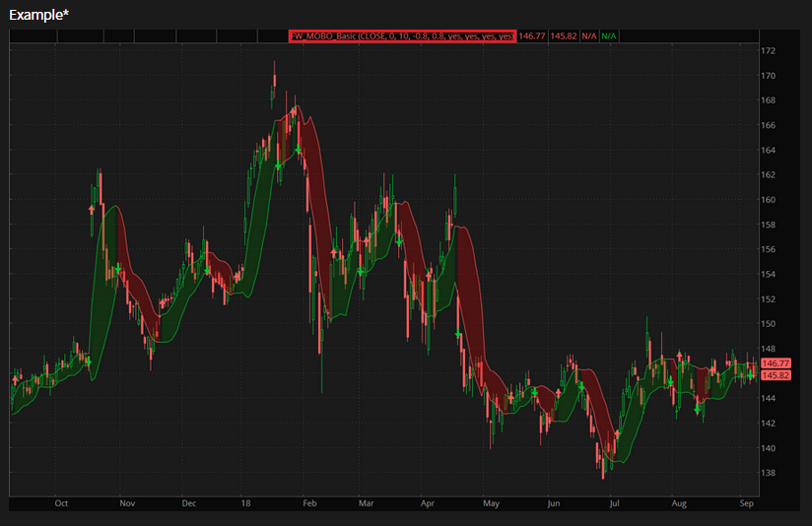The width and height of the screenshot is (812, 526).
Task: Click the 164 price axis label
Action: pyautogui.click(x=768, y=150)
